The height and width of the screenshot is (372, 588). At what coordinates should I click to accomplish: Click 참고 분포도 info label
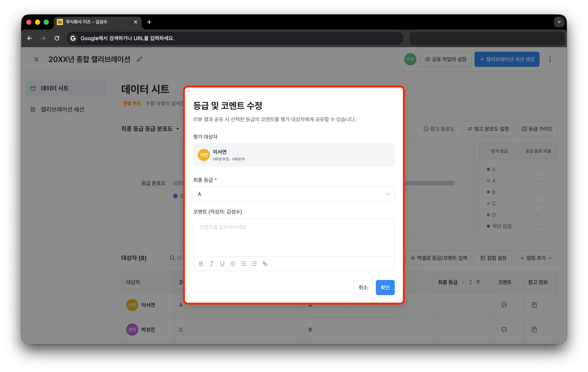click(x=439, y=129)
